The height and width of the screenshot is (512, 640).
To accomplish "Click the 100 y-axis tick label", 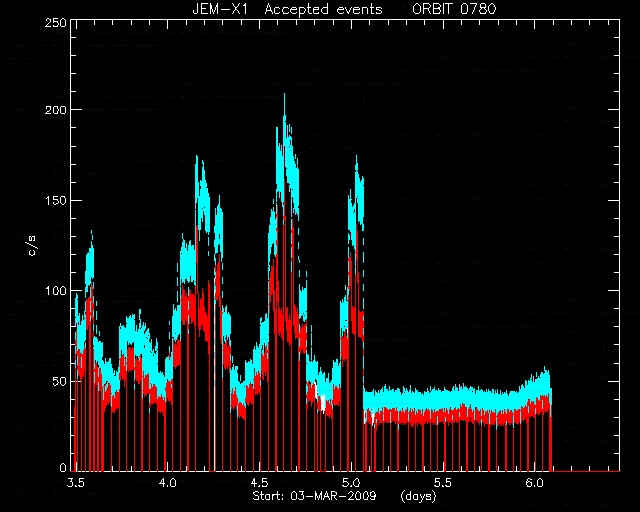I will pyautogui.click(x=55, y=291).
